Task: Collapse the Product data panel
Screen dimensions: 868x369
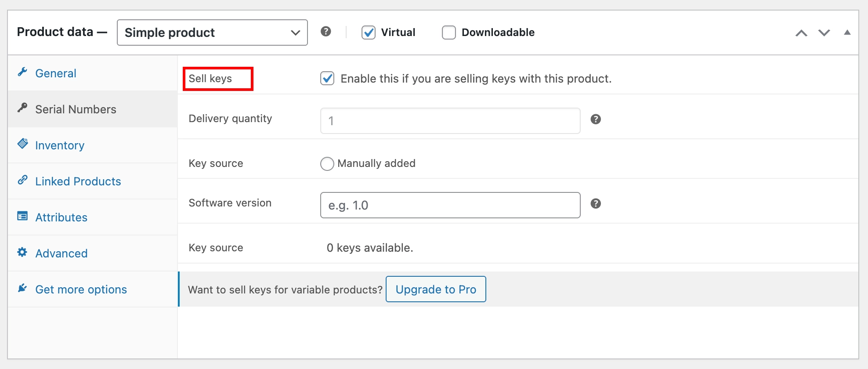Action: point(847,33)
